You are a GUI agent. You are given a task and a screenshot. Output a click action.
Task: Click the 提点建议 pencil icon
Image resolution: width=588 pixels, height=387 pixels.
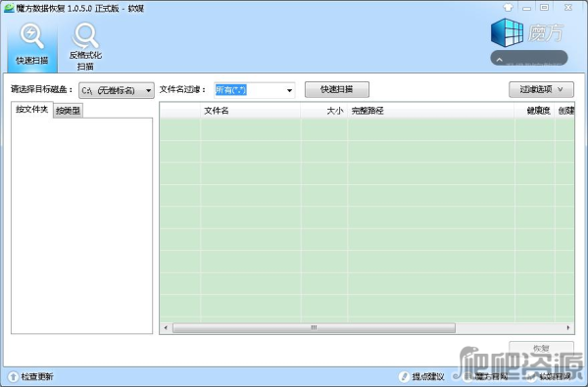[404, 376]
